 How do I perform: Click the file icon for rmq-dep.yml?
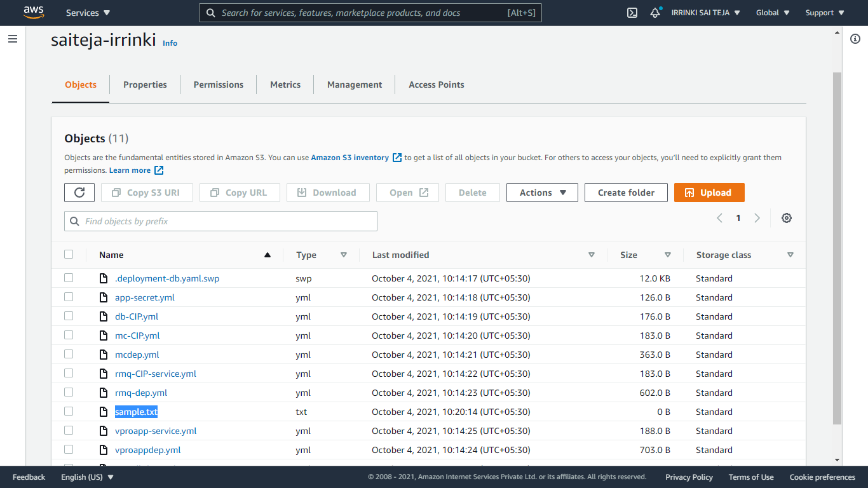(104, 393)
